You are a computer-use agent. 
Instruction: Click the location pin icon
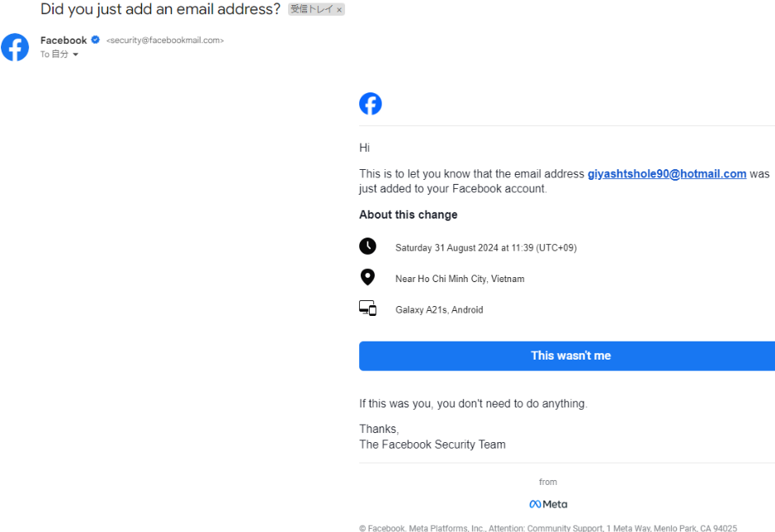tap(367, 278)
